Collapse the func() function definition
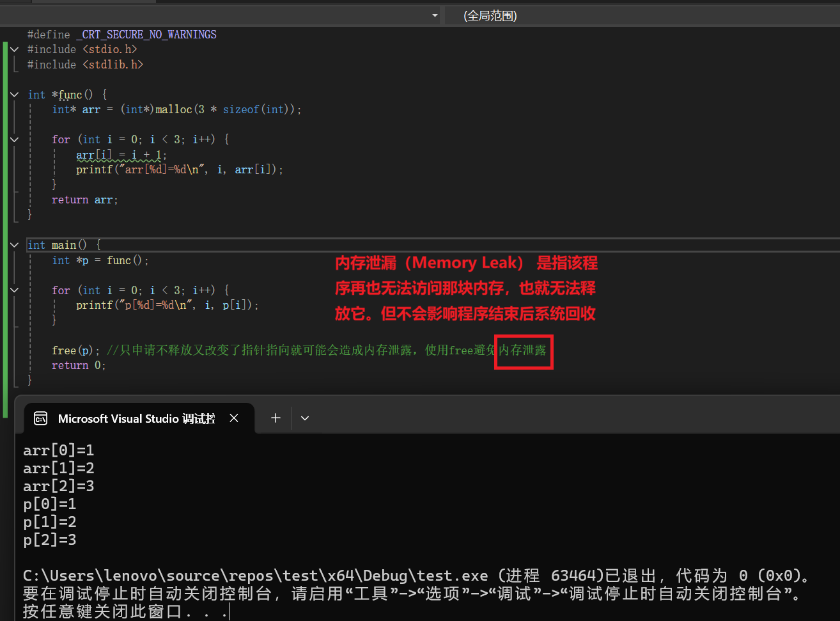The image size is (840, 621). click(x=14, y=95)
